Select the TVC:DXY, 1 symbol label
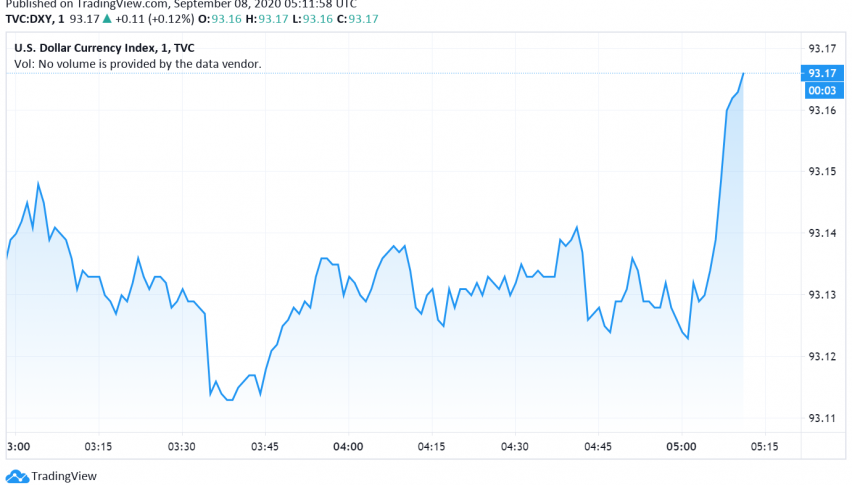This screenshot has width=852, height=485. tap(35, 19)
